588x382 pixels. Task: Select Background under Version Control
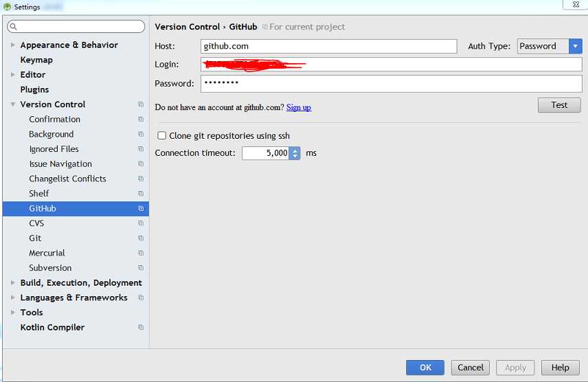[x=52, y=134]
